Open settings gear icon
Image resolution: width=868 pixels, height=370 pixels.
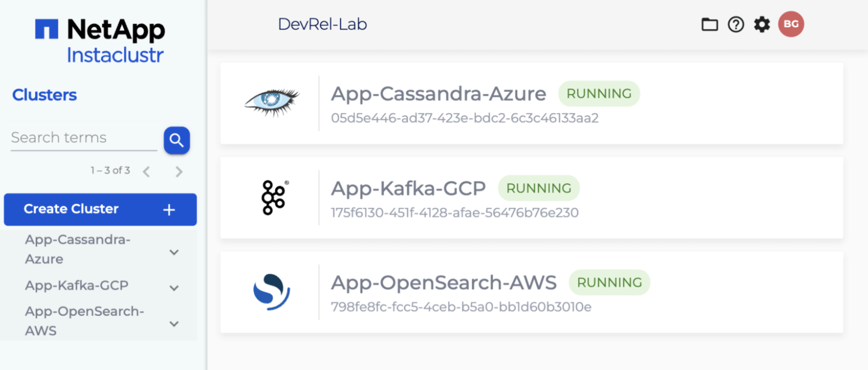click(762, 25)
